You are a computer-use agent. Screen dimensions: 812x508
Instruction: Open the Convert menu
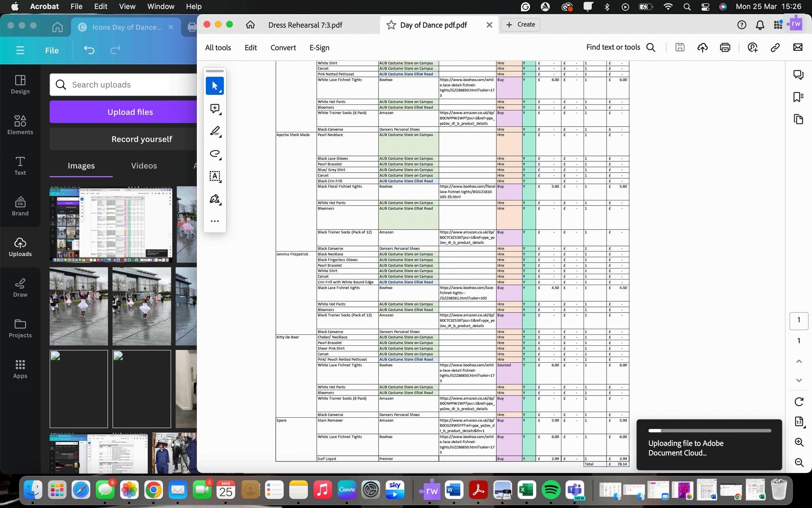[x=283, y=48]
